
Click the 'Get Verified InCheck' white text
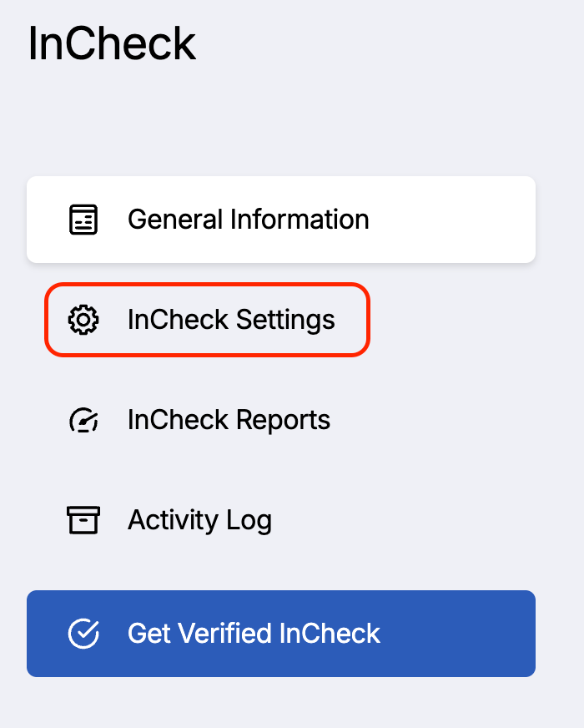254,634
